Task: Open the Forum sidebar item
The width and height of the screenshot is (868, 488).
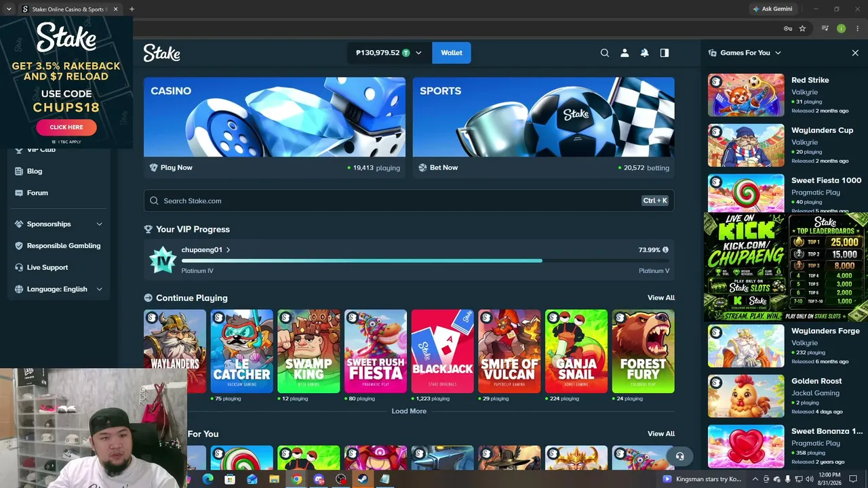Action: click(x=37, y=193)
